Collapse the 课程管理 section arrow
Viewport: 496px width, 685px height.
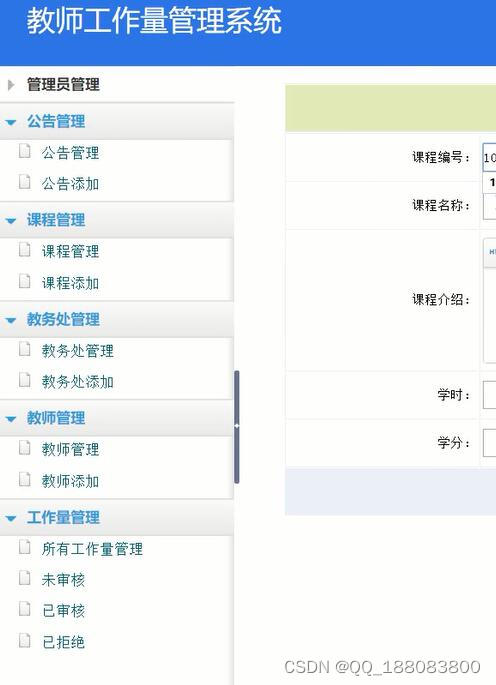[x=11, y=221]
